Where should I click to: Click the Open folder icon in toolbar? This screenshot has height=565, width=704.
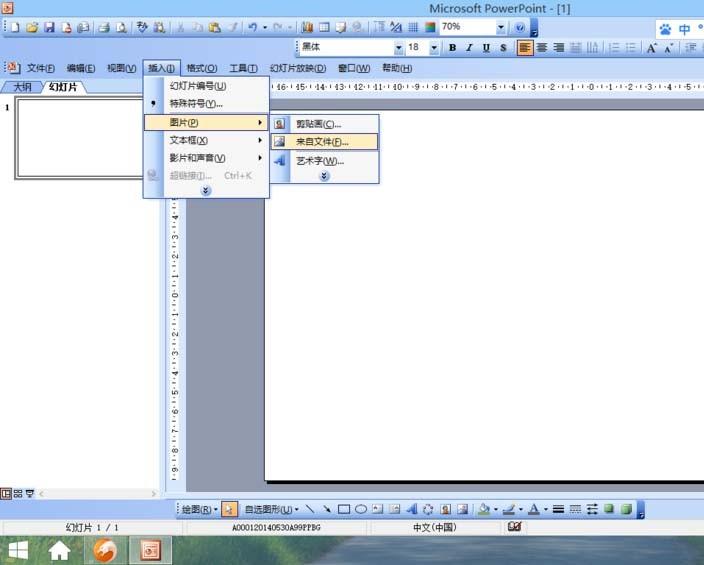coord(32,27)
